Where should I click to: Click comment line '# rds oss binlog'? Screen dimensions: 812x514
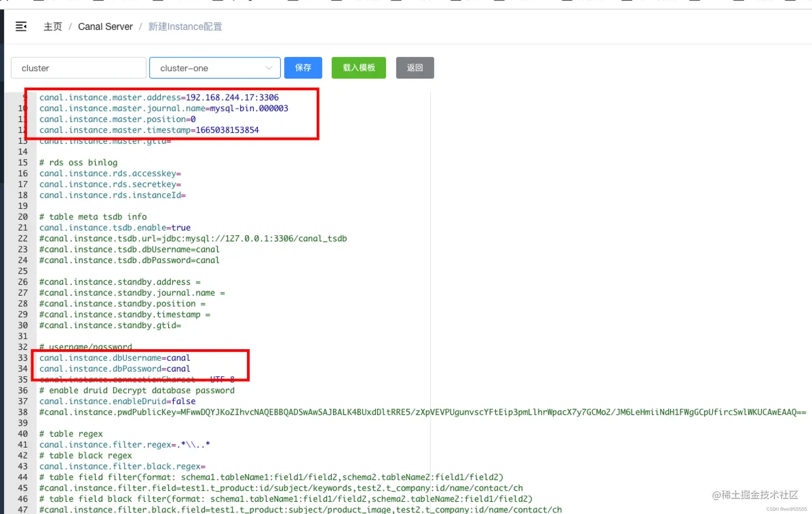point(78,162)
